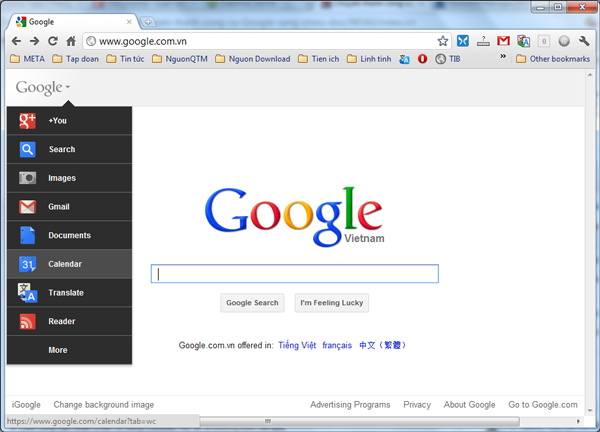Click the Google+ icon beside +You
Viewport: 600px width, 432px height.
[x=28, y=121]
